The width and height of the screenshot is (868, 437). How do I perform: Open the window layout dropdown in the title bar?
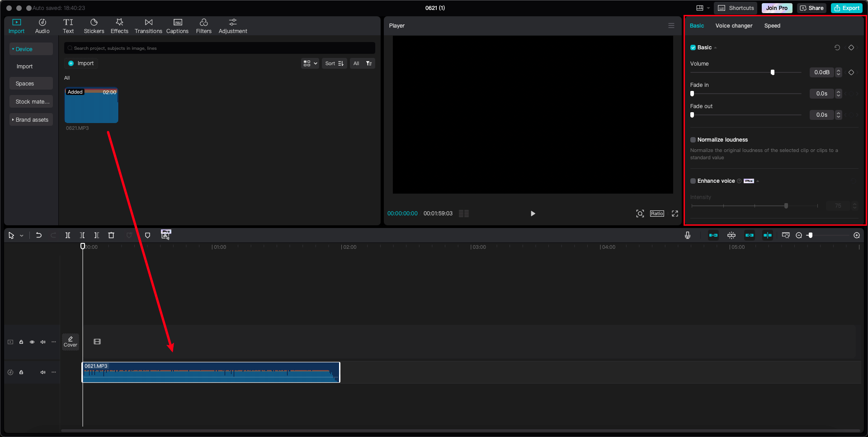coord(703,8)
